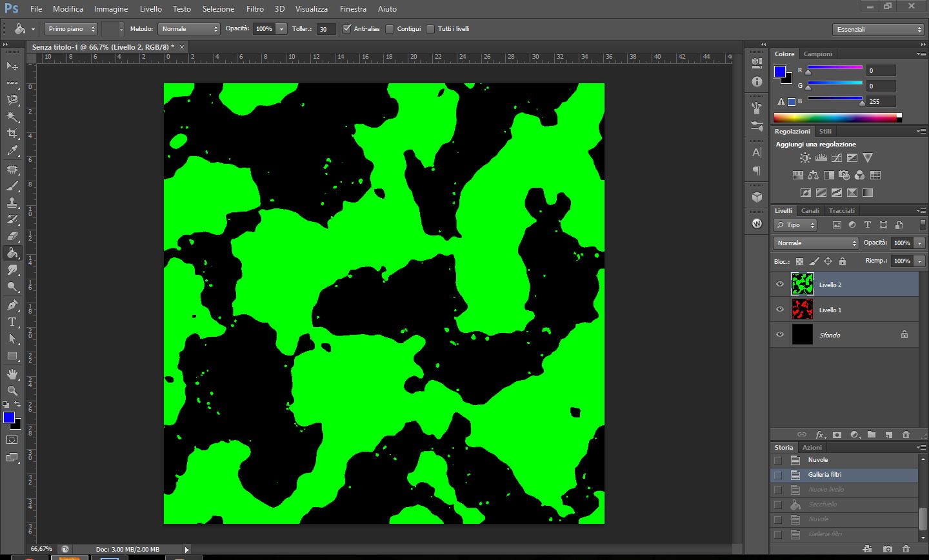Select the Livello 1 layer

852,310
